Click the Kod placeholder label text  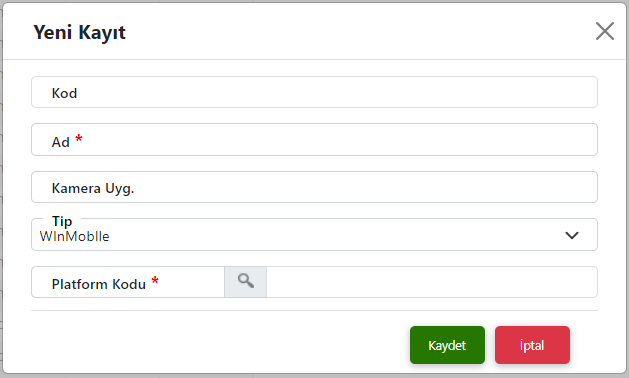(64, 93)
